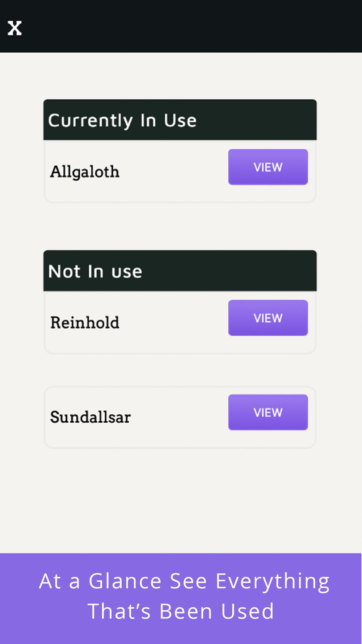
Task: Click empty space between the two sections
Action: [x=180, y=226]
